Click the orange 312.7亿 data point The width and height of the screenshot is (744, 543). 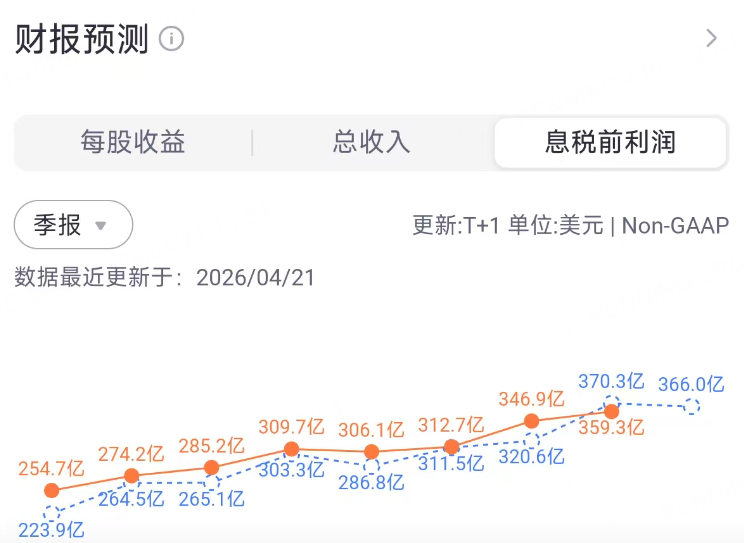tap(451, 447)
